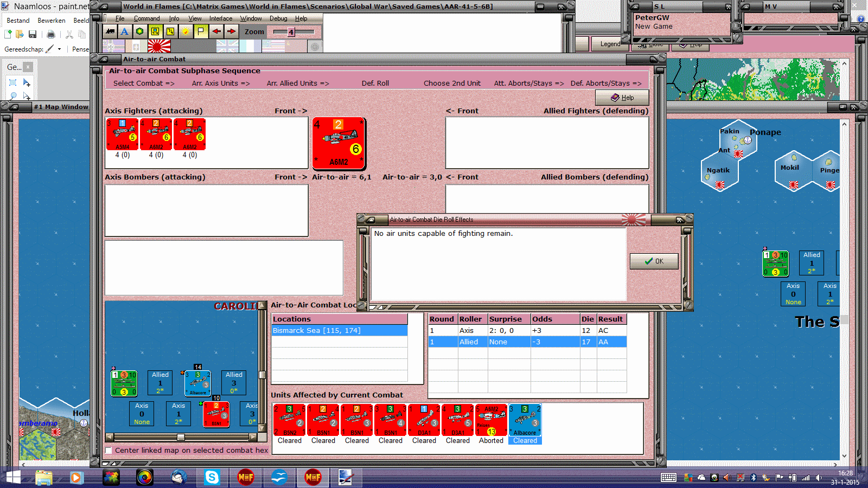Select the Move Selected Pixels tool in paint.net

pyautogui.click(x=26, y=82)
